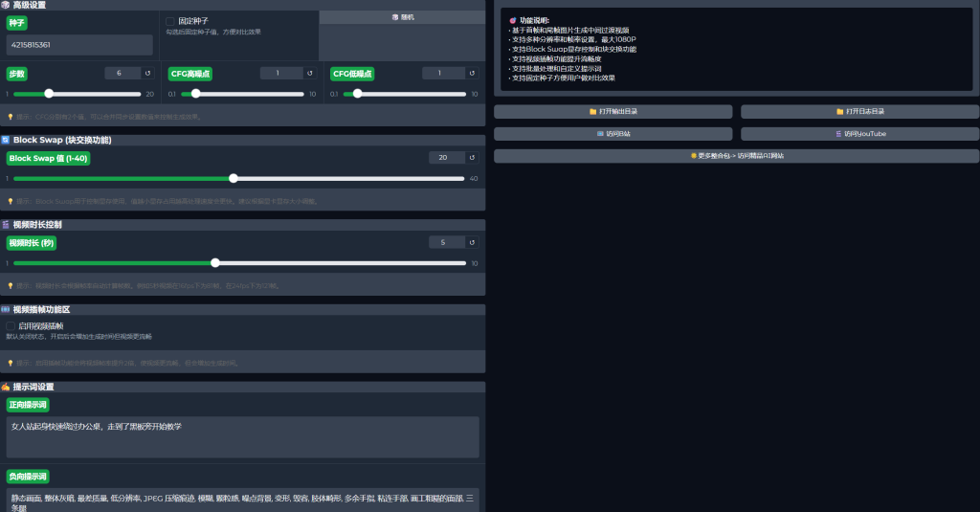
Task: Open log folder via 打开日志目录
Action: pos(859,112)
